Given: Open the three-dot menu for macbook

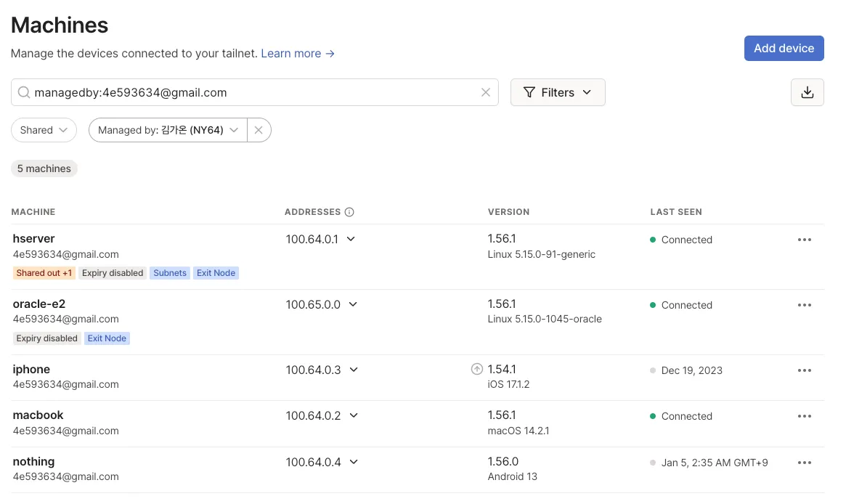Looking at the screenshot, I should pos(804,416).
